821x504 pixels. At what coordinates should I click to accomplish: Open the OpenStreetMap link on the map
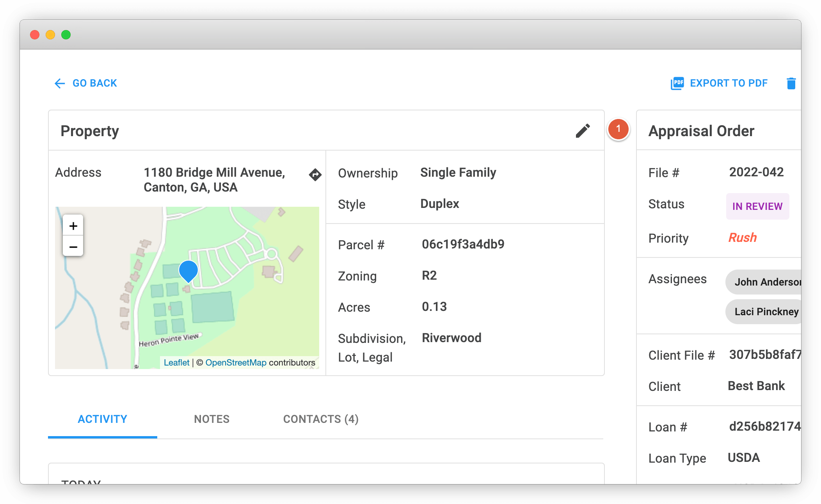[x=235, y=362]
